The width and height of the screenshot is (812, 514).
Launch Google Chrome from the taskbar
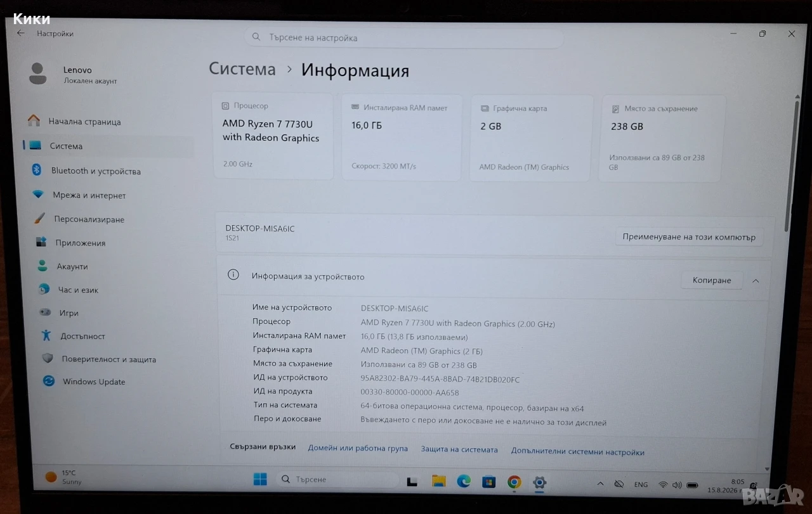[x=514, y=482]
